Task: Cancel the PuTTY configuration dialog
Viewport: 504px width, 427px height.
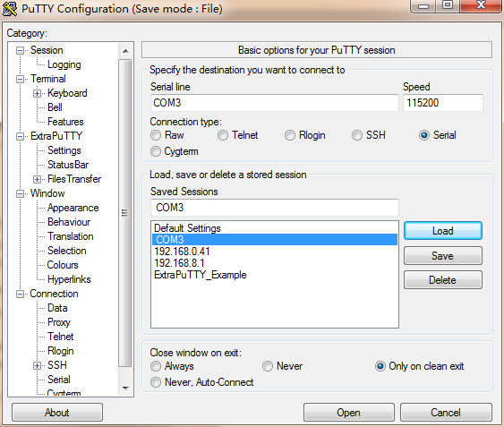Action: [x=446, y=413]
